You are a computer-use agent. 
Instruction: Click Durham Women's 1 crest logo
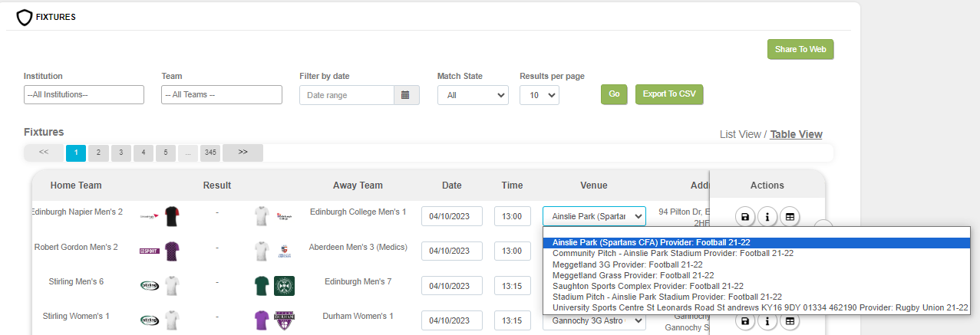point(285,320)
